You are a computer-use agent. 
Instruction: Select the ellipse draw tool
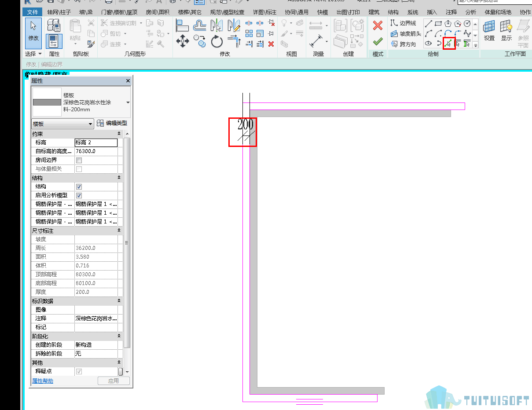[x=428, y=44]
